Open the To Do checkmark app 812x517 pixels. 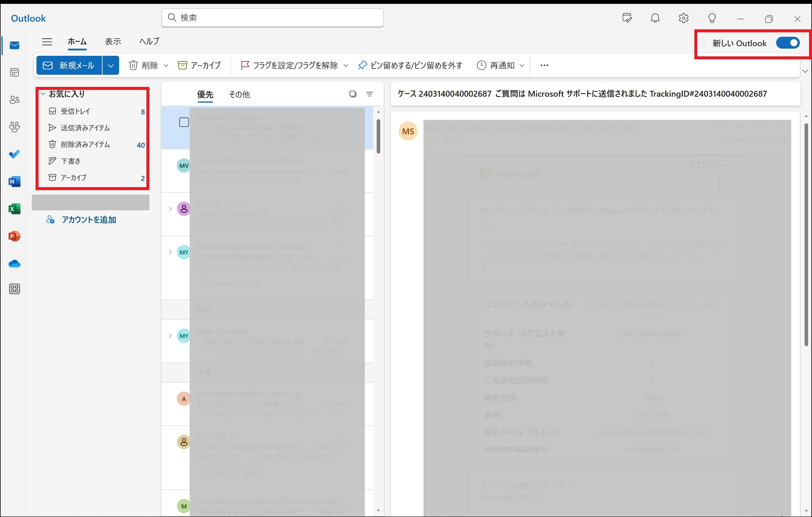(x=15, y=154)
